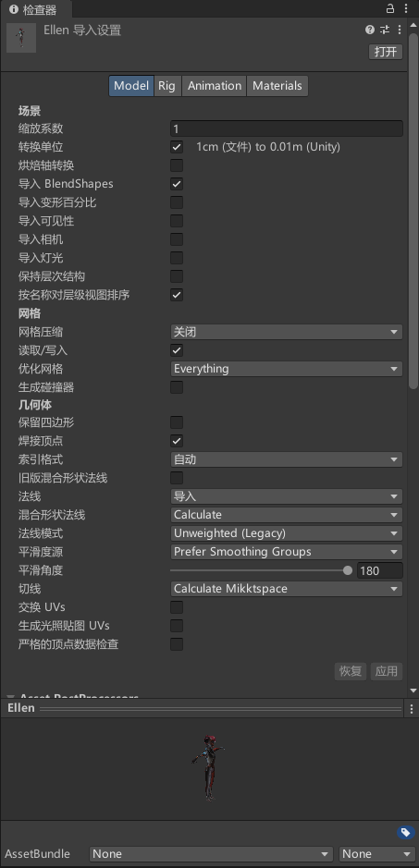Viewport: 419px width, 868px height.
Task: Toggle the 导入变形百分比 checkbox
Action: [177, 202]
